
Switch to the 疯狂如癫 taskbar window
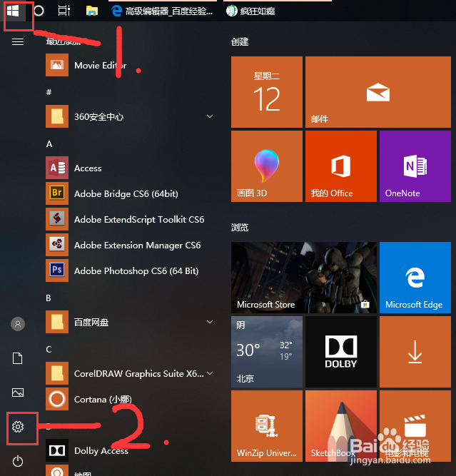coord(278,11)
